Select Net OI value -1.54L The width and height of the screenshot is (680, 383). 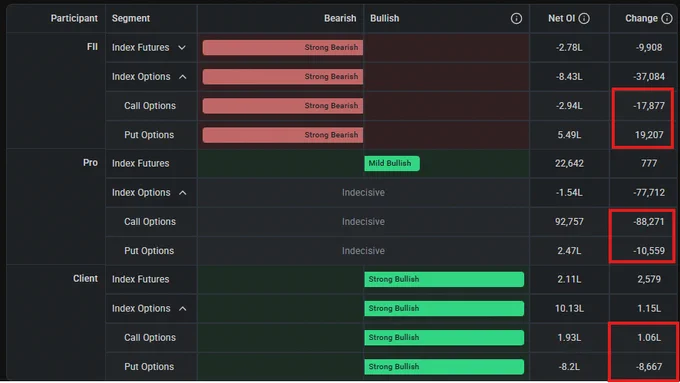(x=569, y=193)
